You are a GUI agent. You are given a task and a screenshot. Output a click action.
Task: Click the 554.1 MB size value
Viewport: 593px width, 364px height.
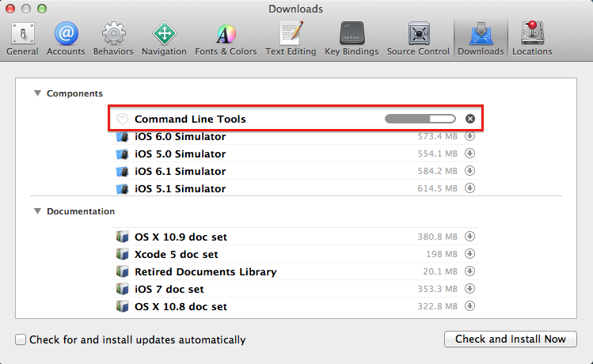point(438,154)
